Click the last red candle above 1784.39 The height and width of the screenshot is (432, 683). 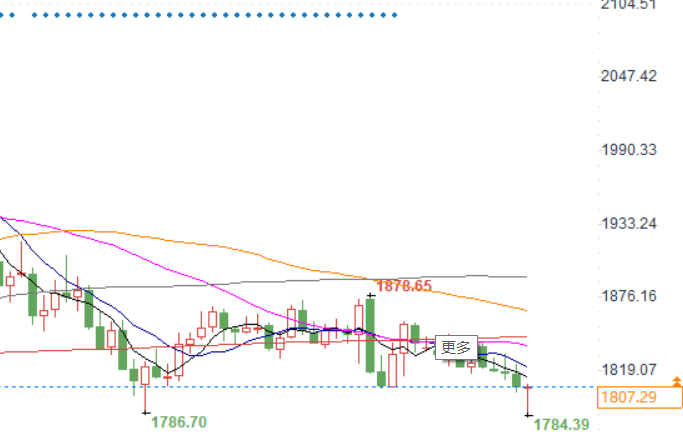528,401
